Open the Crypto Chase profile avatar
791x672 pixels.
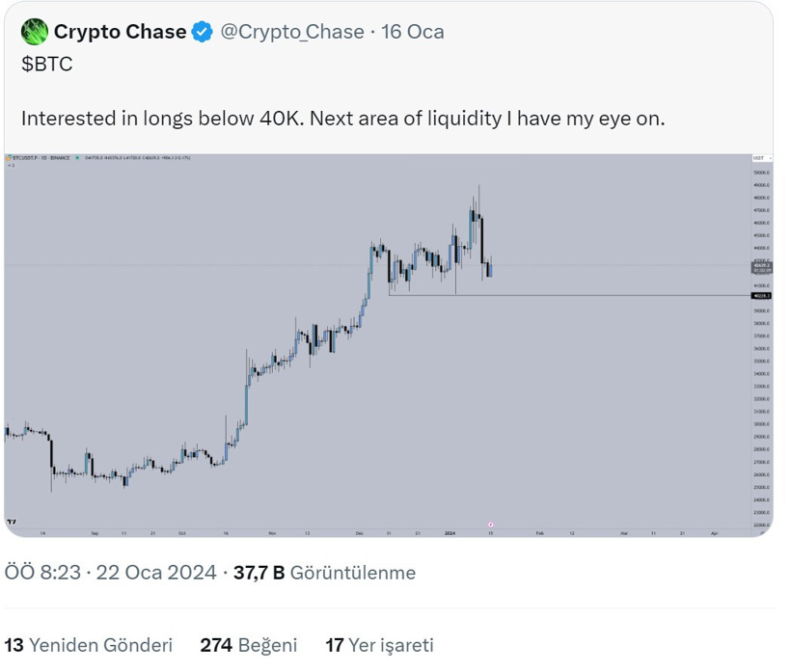(36, 31)
